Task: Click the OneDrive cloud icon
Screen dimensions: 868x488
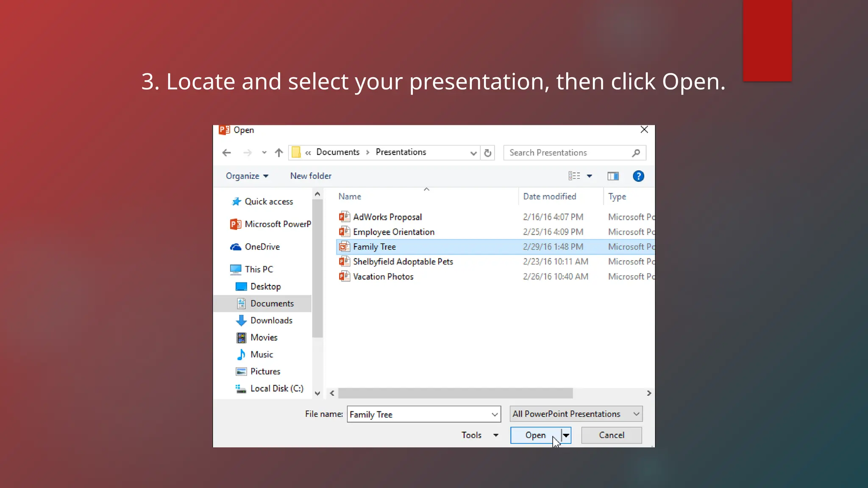Action: tap(236, 247)
